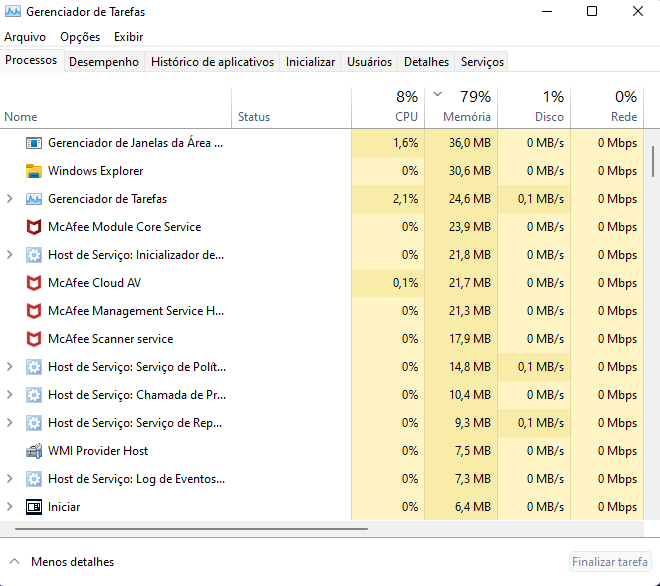Click the Menos detalhes label
Viewport: 660px width, 586px height.
[x=72, y=562]
